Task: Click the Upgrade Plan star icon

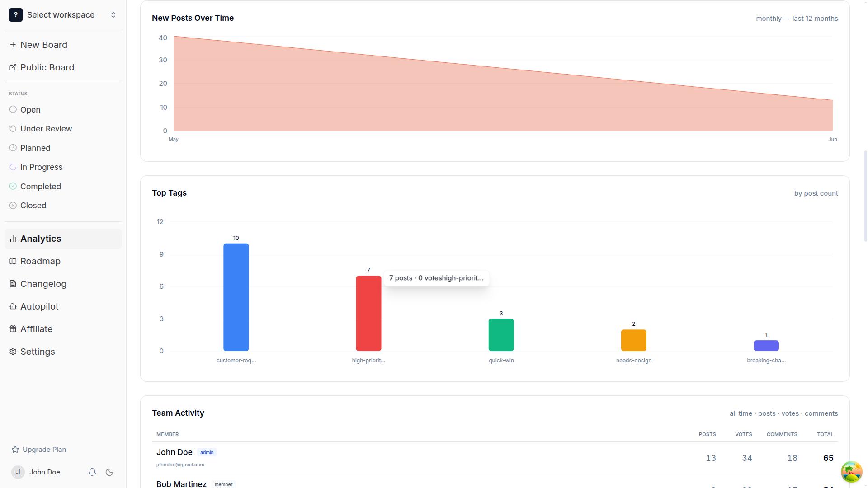Action: 15,450
